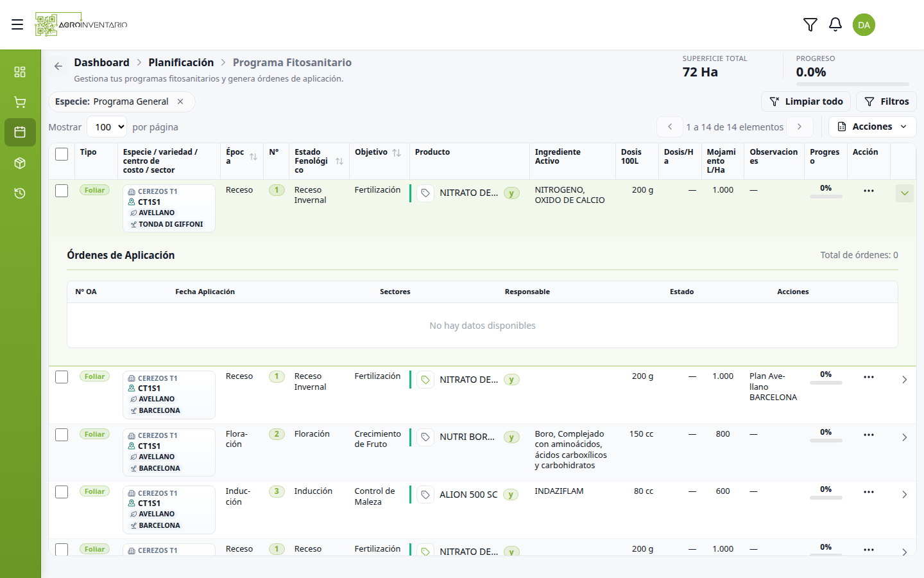Image resolution: width=924 pixels, height=578 pixels.
Task: Check the last partially visible row checkbox
Action: click(x=62, y=550)
